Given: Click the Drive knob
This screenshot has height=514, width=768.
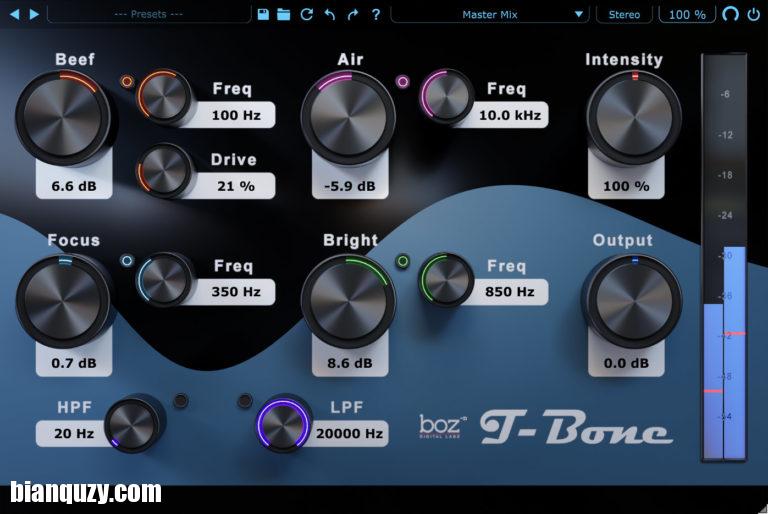Looking at the screenshot, I should click(165, 171).
